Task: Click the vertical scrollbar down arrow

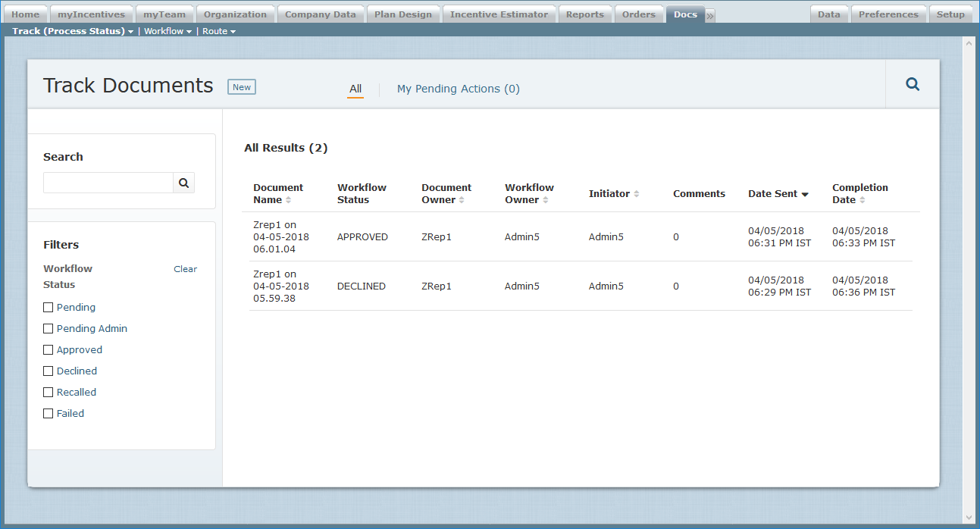Action: coord(968,517)
